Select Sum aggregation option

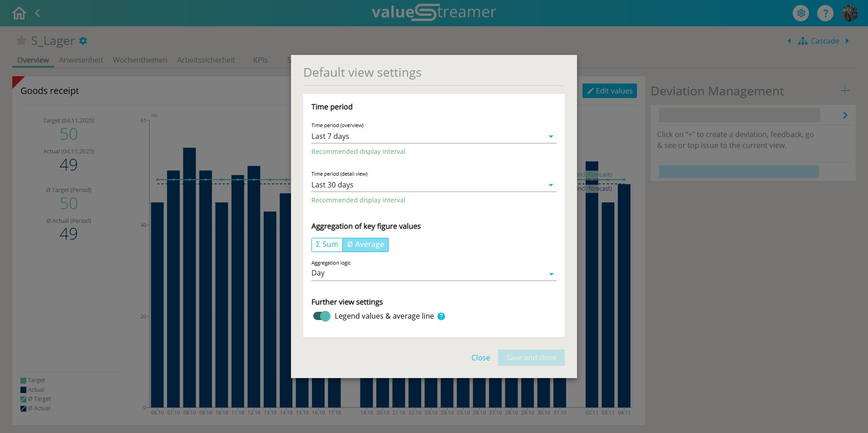tap(327, 245)
